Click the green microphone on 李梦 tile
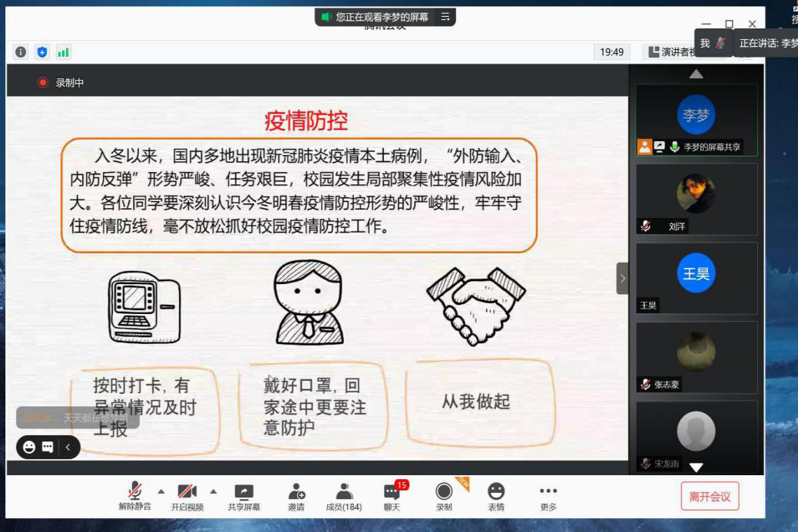The height and width of the screenshot is (532, 798). click(x=675, y=147)
